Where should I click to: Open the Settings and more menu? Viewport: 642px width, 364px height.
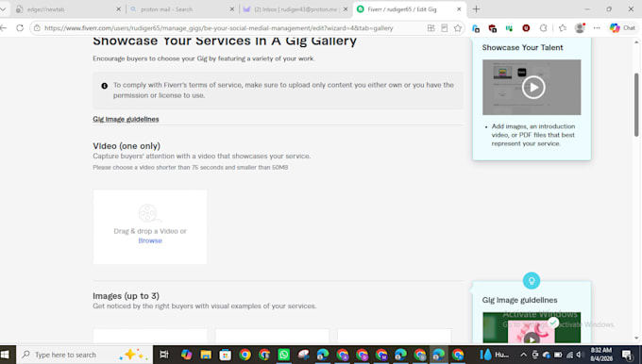(x=597, y=27)
